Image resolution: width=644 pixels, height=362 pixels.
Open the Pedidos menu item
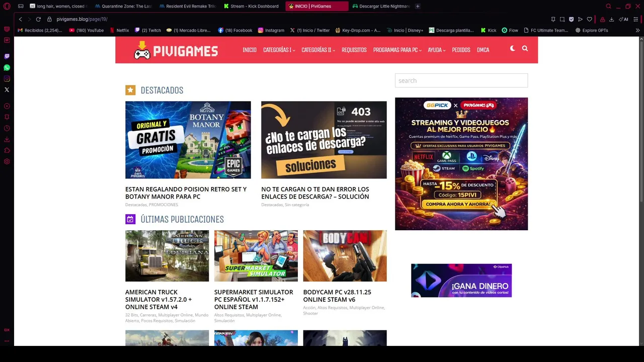click(x=461, y=50)
